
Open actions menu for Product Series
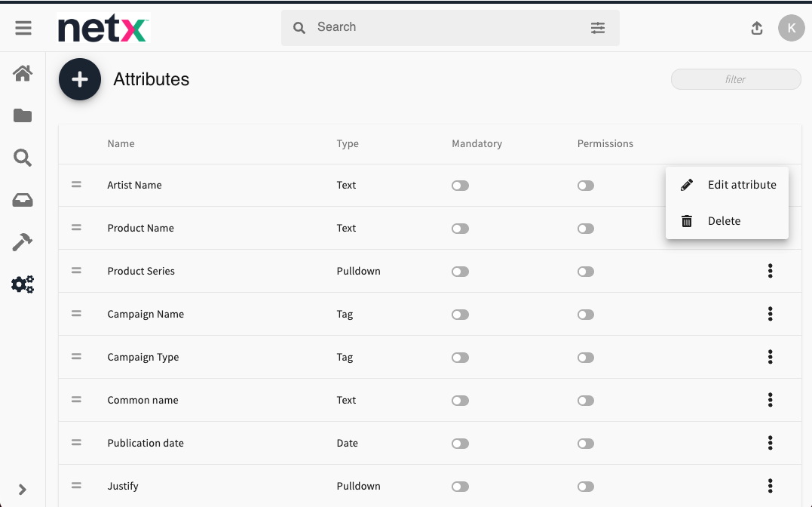coord(770,271)
